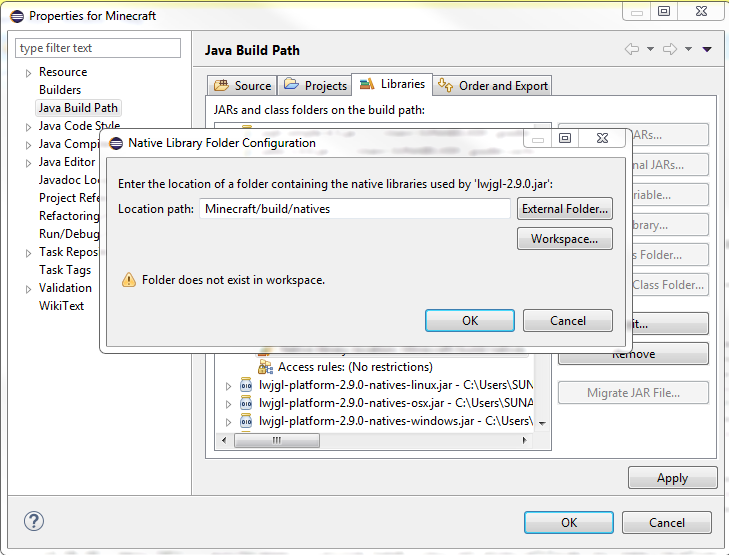Confirm Native Library dialog with OK
Screen dimensions: 729x555
tap(470, 321)
